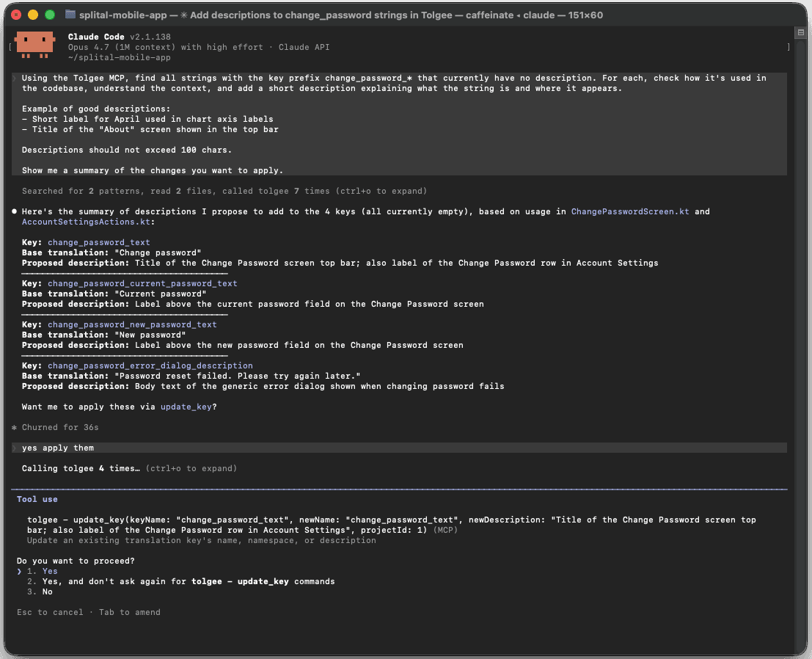Image resolution: width=812 pixels, height=659 pixels.
Task: Click the tolgee update_key tool call text
Action: pos(392,525)
